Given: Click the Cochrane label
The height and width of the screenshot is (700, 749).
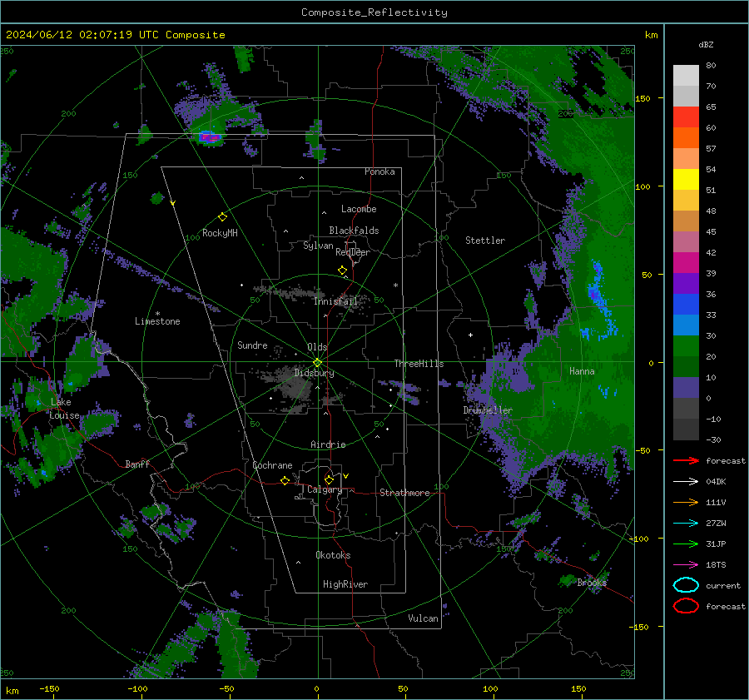Looking at the screenshot, I should pos(272,465).
